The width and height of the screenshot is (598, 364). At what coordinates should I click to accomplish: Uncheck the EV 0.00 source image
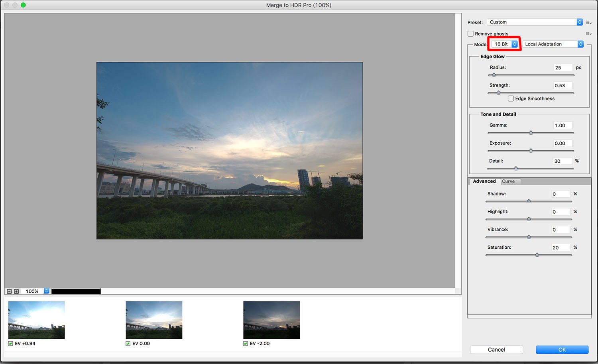pos(128,343)
